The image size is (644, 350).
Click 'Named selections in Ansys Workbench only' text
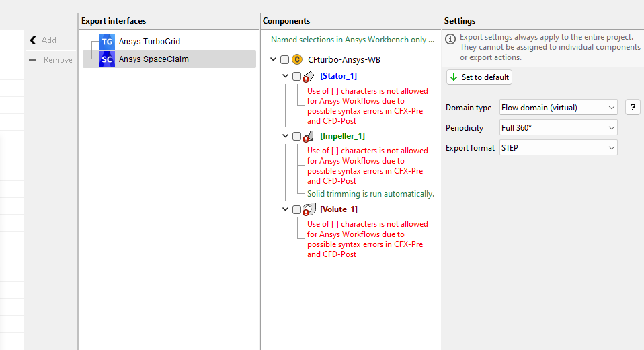[x=352, y=40]
